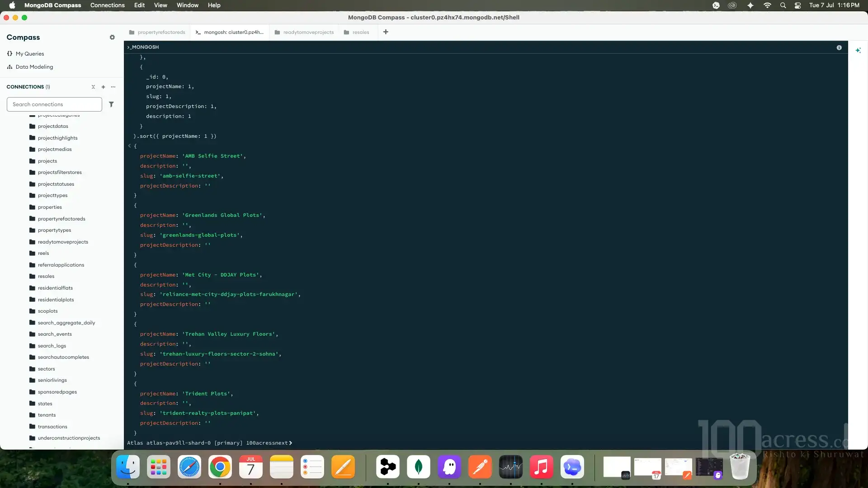Open Control Center in the menu bar
The image size is (868, 488).
coord(798,5)
